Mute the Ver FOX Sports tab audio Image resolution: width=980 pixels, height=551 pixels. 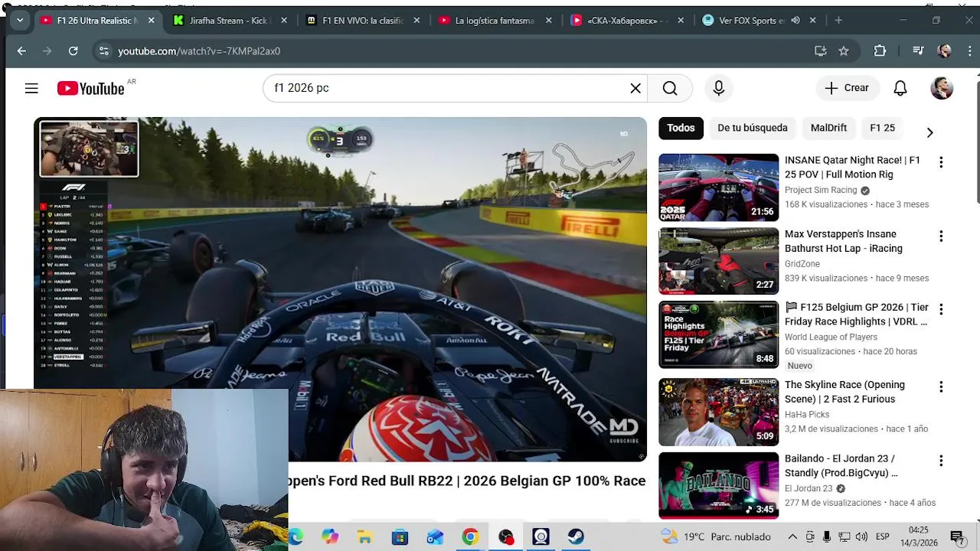(795, 20)
